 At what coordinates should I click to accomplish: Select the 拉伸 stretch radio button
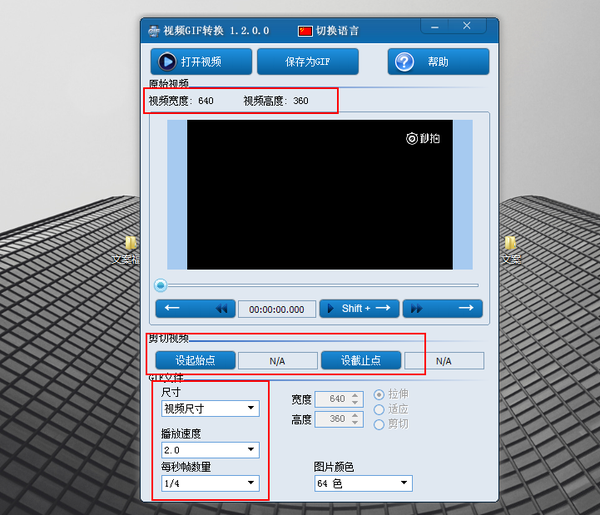tap(379, 394)
